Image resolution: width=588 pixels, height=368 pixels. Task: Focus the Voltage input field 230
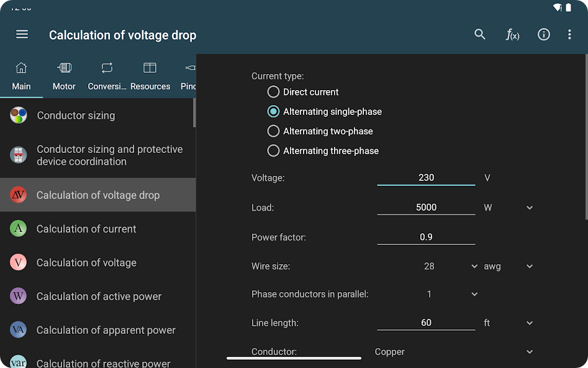click(426, 178)
